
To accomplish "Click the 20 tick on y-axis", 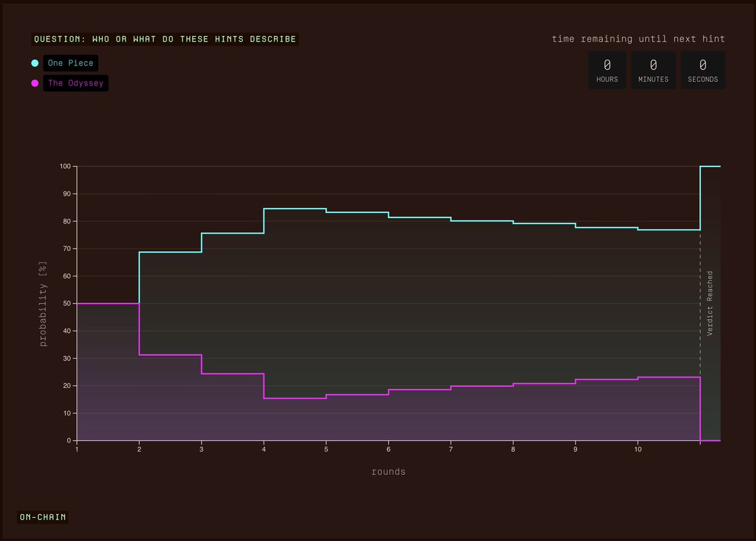I will click(67, 386).
